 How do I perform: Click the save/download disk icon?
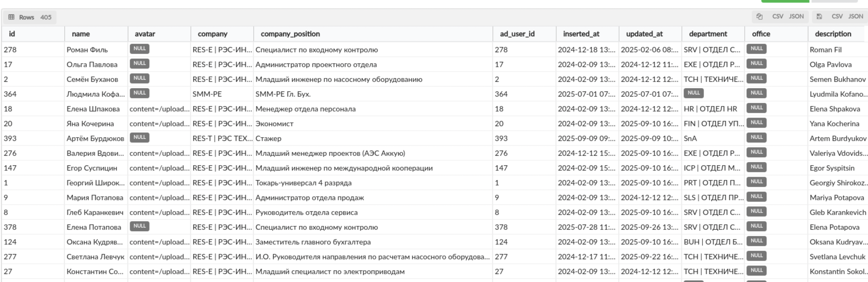click(819, 17)
